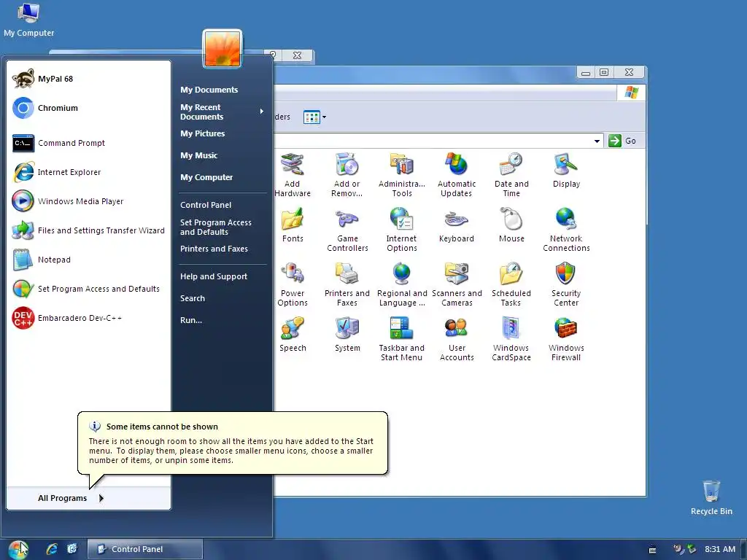The width and height of the screenshot is (747, 560).
Task: Open Set Program Access and Defaults in left list
Action: [89, 289]
